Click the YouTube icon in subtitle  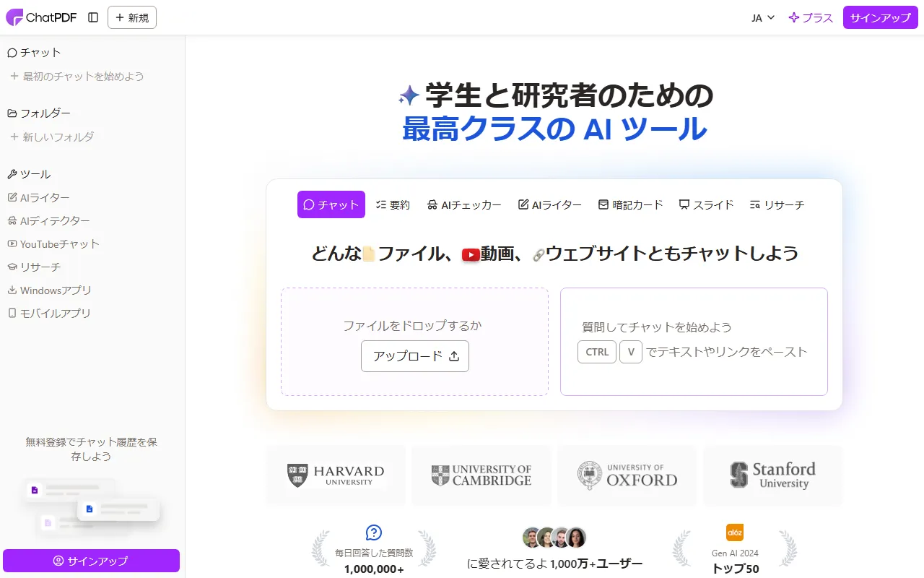point(471,254)
